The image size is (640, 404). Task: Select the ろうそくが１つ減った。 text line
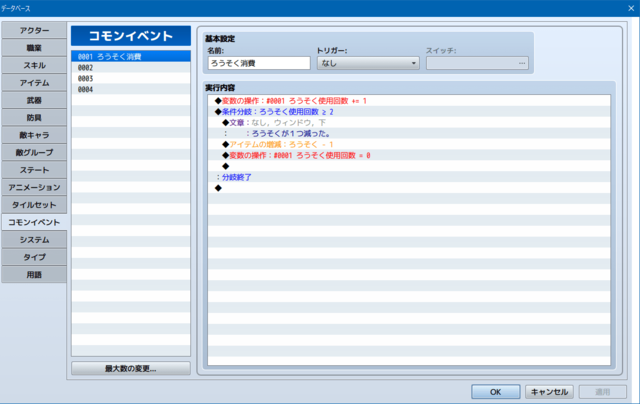pos(409,133)
